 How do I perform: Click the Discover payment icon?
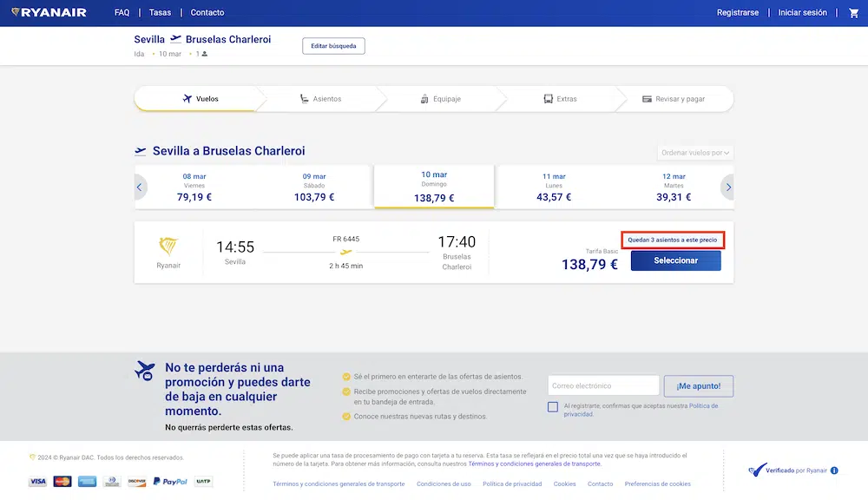pos(137,481)
